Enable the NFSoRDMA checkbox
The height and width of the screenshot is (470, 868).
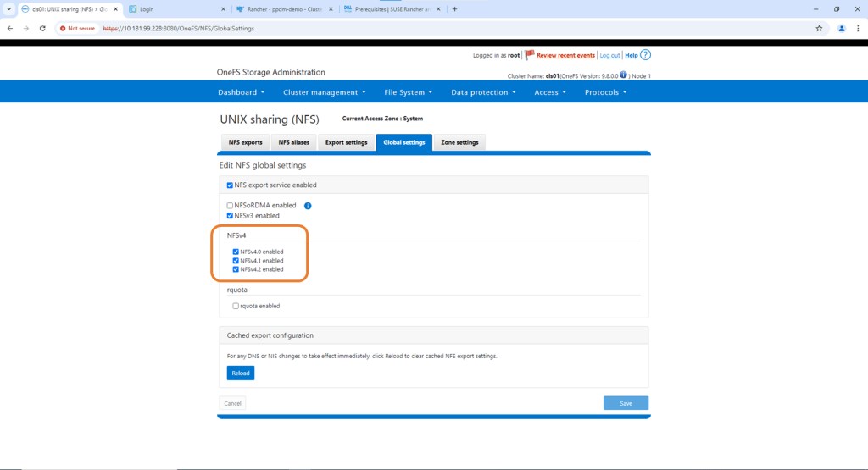coord(230,206)
